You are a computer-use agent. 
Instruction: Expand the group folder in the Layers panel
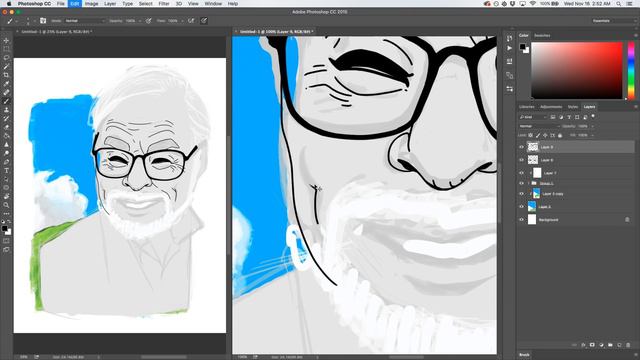pyautogui.click(x=529, y=184)
